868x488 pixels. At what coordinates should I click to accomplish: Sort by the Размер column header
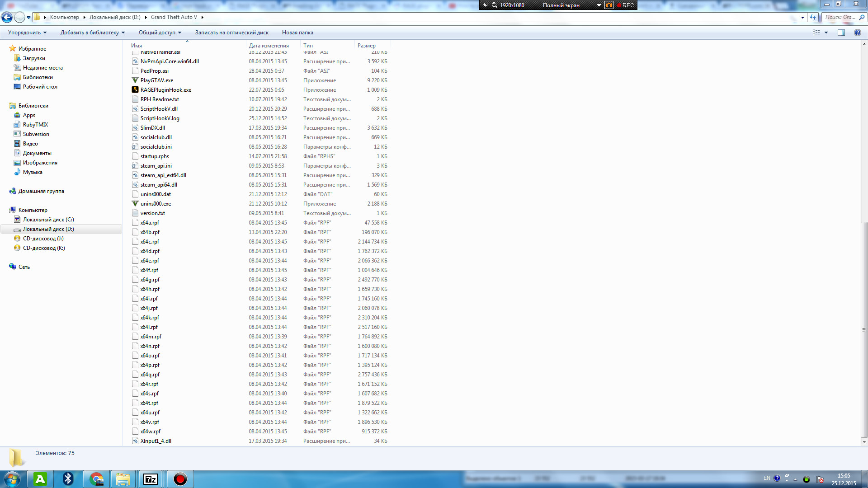click(x=366, y=46)
